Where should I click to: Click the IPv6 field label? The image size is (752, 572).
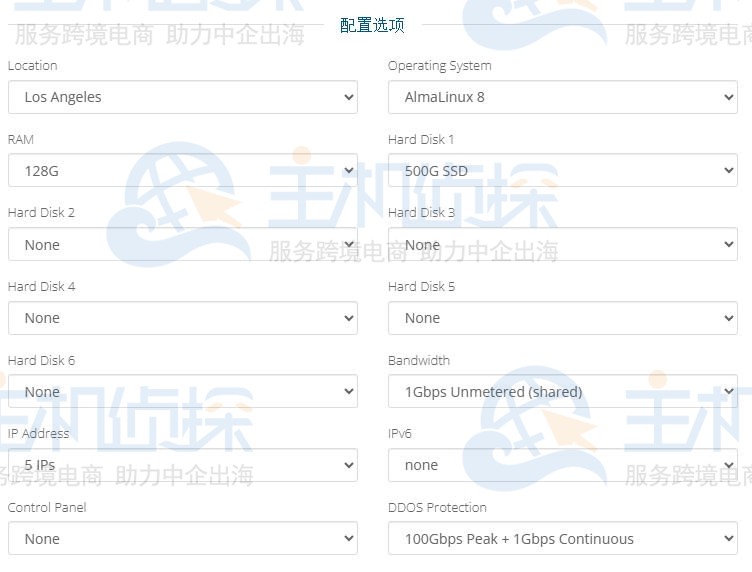[x=400, y=434]
